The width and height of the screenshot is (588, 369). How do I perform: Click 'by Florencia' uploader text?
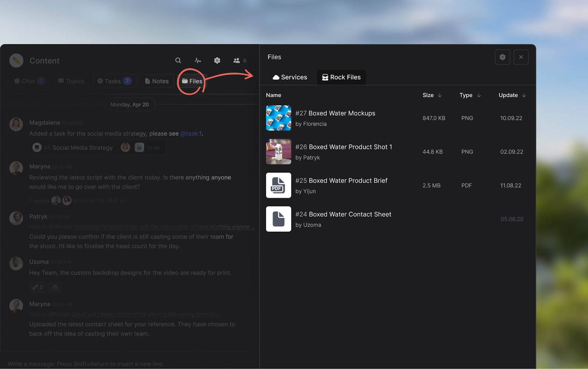tap(311, 124)
